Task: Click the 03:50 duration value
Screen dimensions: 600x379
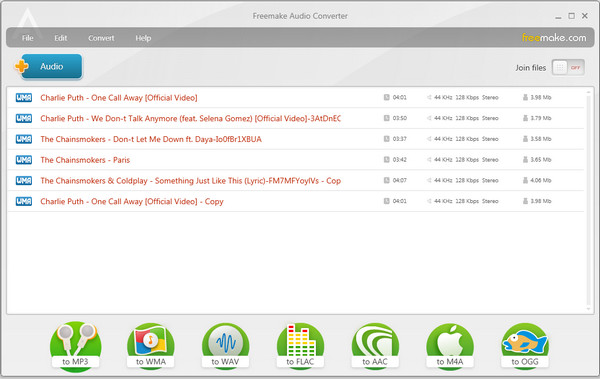Action: (399, 118)
